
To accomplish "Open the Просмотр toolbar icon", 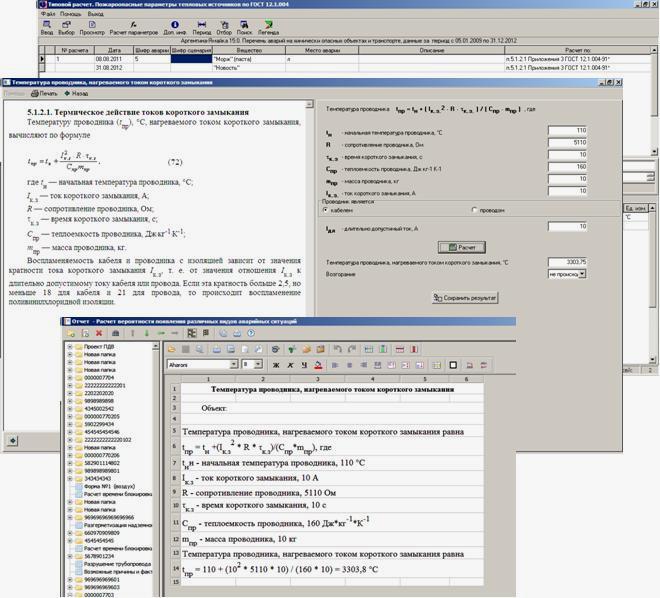I will (x=91, y=28).
